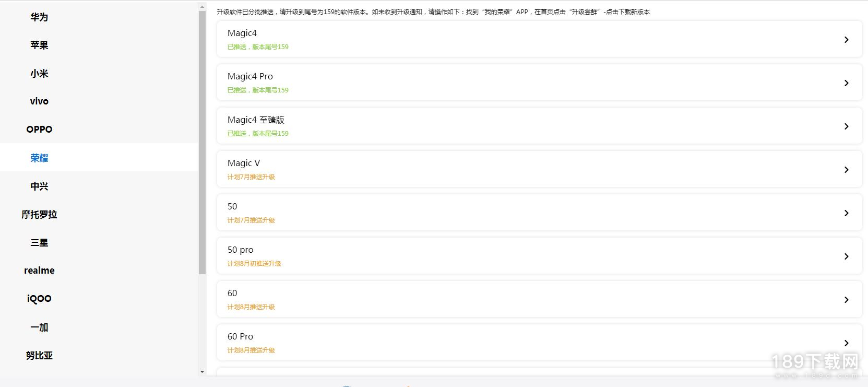Viewport: 868px width, 387px height.
Task: Click the 50 pro model title
Action: pyautogui.click(x=241, y=250)
